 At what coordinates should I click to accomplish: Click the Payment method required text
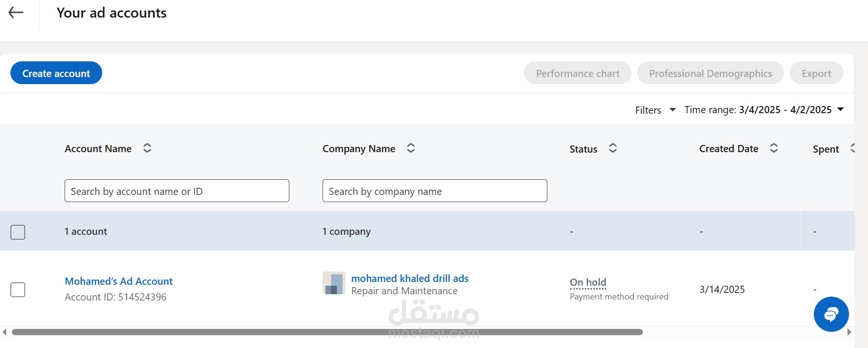(x=619, y=297)
